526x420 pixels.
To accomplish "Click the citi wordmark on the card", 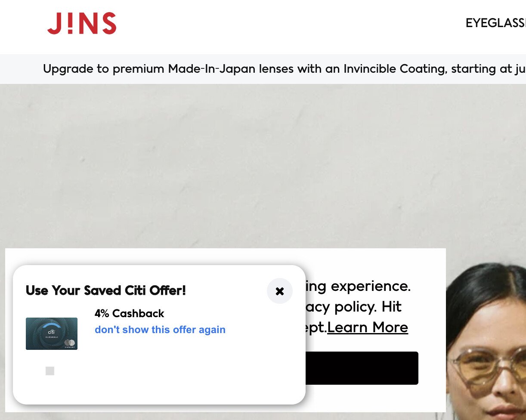I will 52,332.
